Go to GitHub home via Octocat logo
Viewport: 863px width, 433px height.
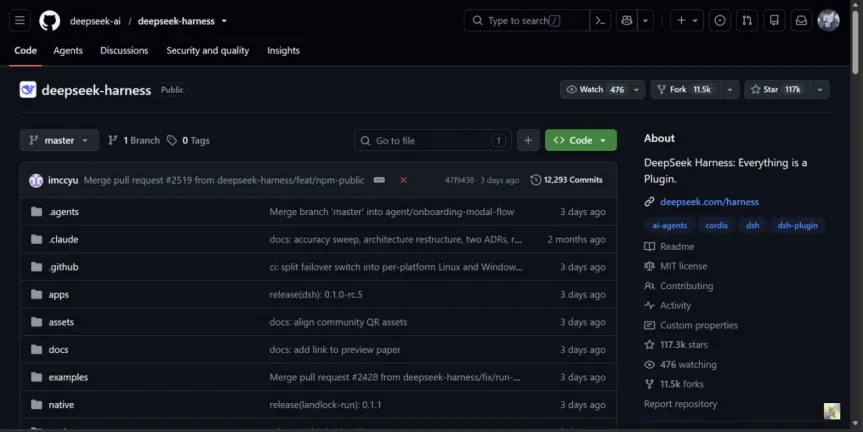tap(50, 21)
